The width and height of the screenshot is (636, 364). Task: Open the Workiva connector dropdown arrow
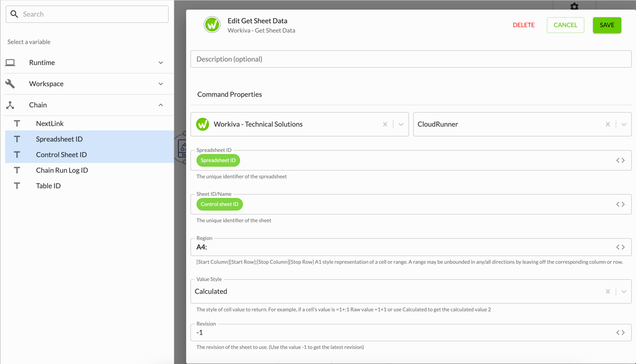(x=401, y=124)
